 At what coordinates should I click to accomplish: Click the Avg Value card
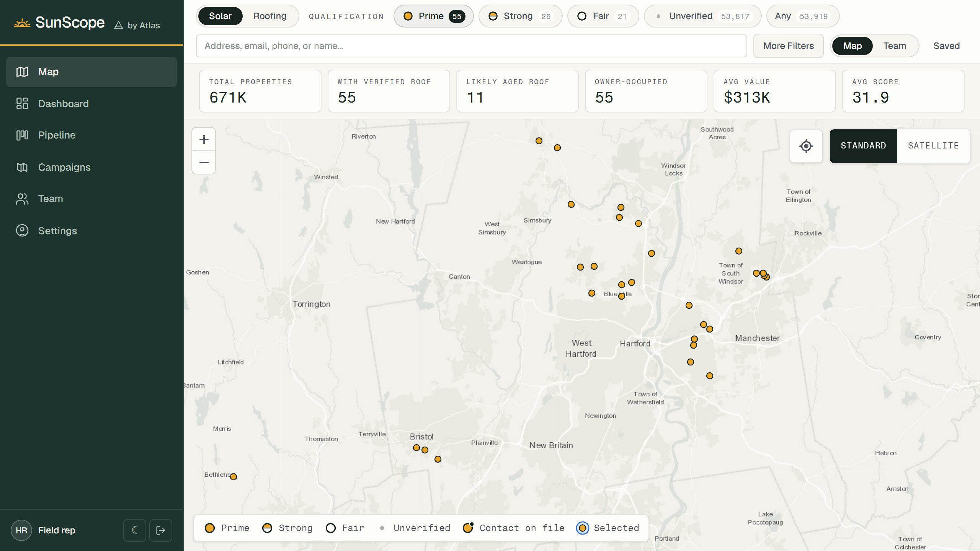pos(775,91)
